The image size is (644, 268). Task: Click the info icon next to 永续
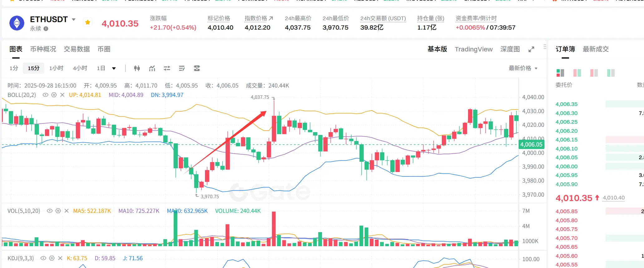(46, 29)
